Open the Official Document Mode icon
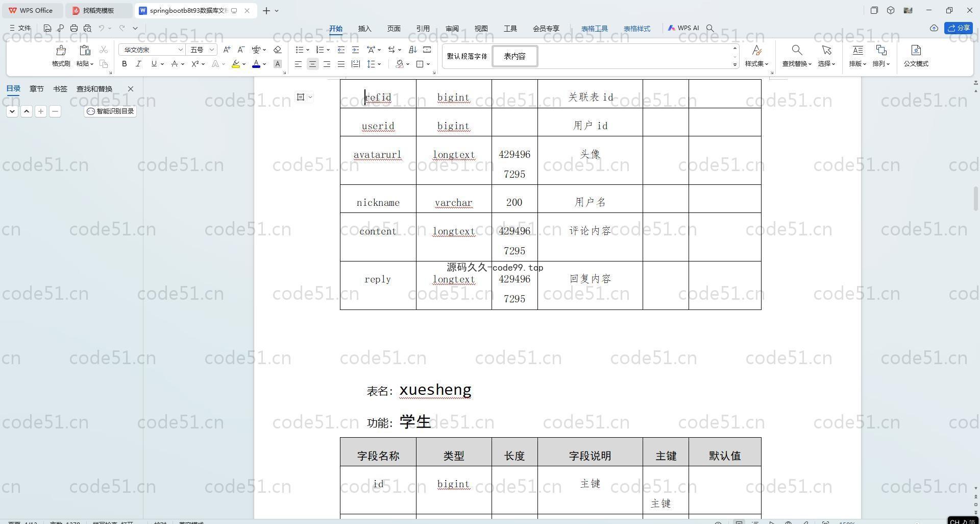Image resolution: width=980 pixels, height=524 pixels. [x=916, y=50]
